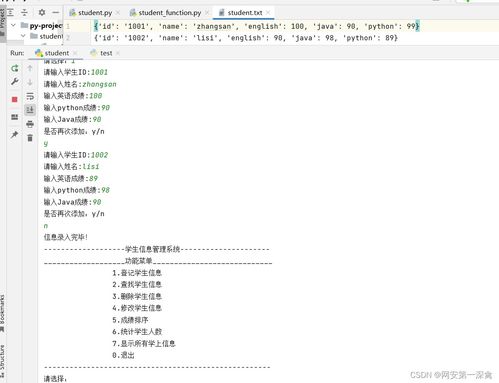Move up the stack trace arrow
Image resolution: width=499 pixels, height=383 pixels.
click(30, 68)
